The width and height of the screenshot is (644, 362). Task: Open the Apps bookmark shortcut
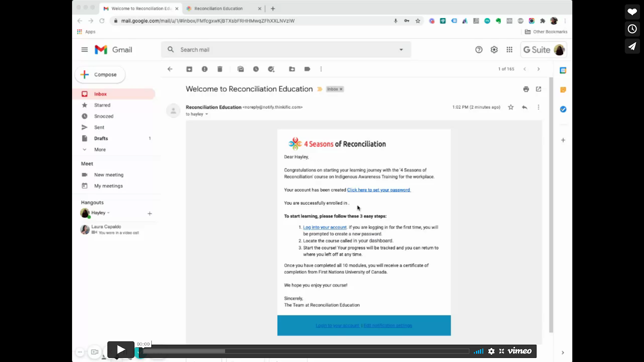pyautogui.click(x=87, y=32)
